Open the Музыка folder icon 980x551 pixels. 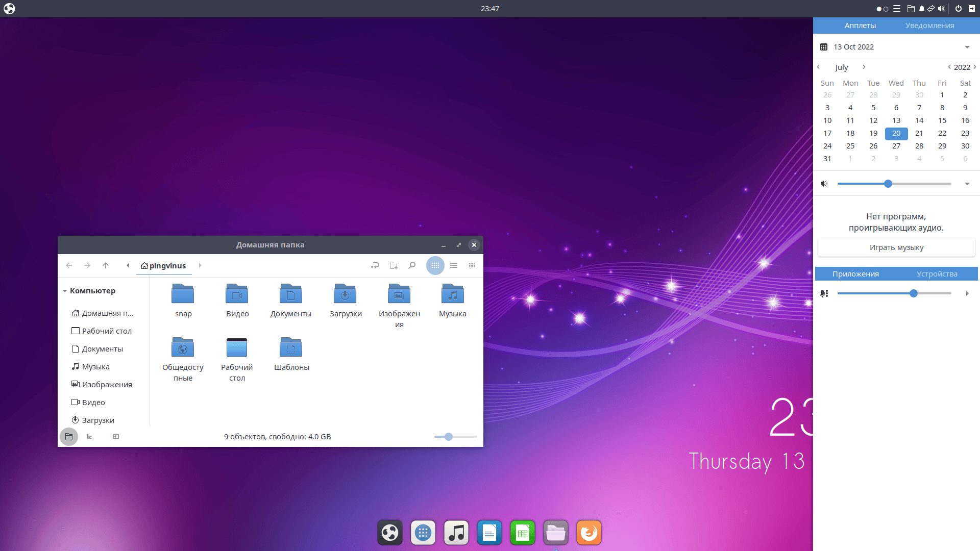(452, 295)
